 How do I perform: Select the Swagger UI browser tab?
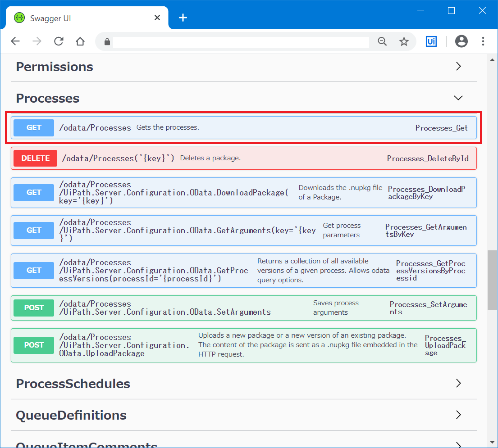[x=87, y=18]
